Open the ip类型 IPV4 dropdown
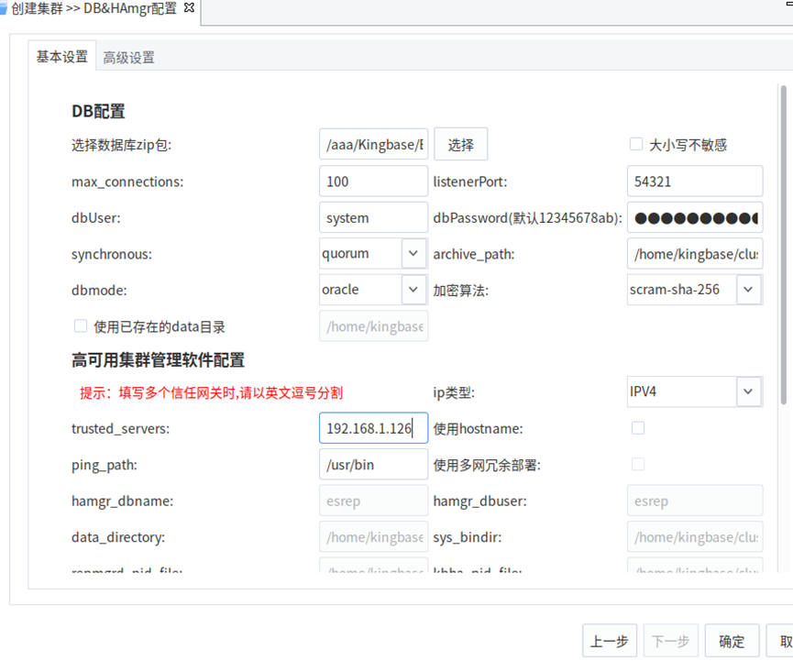Screen dimensions: 793x672 [x=749, y=391]
